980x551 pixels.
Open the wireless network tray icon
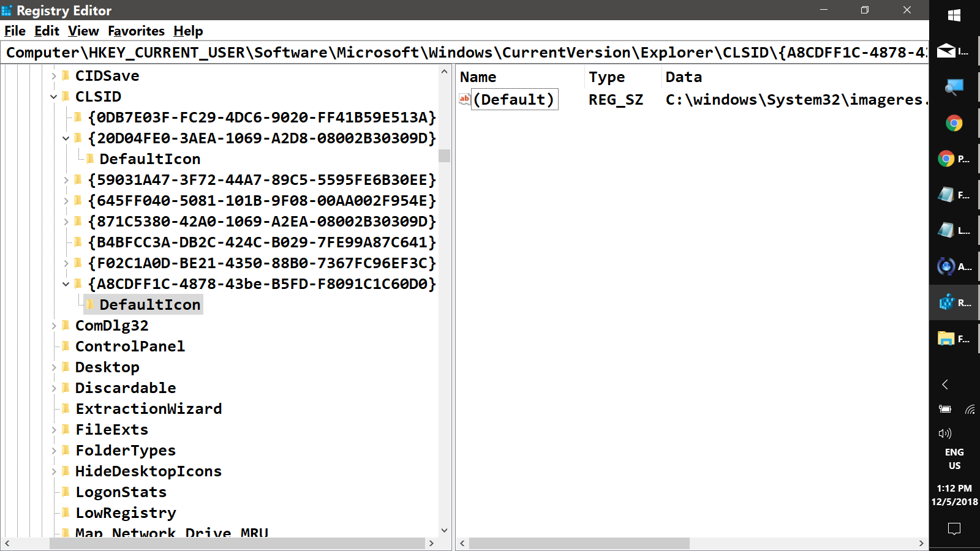[x=970, y=409]
